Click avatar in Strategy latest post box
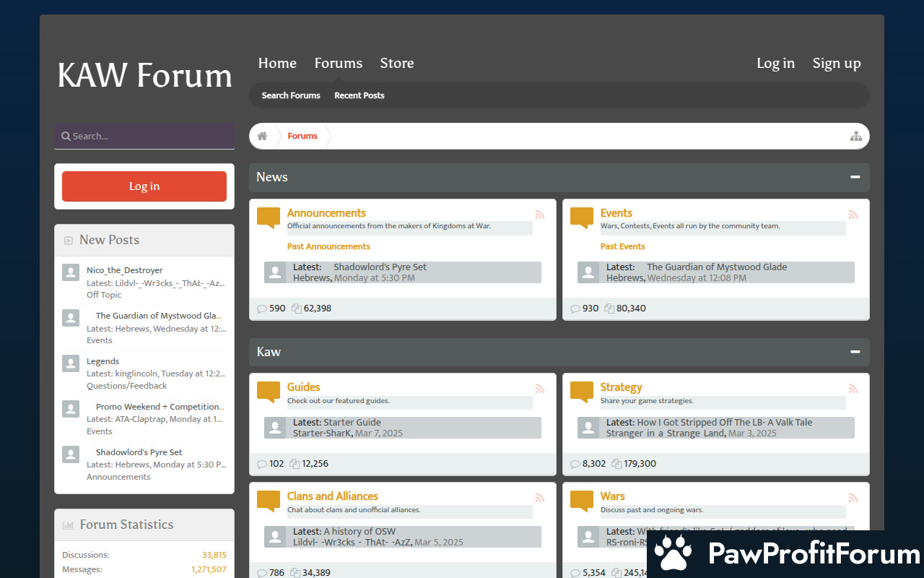 click(588, 428)
